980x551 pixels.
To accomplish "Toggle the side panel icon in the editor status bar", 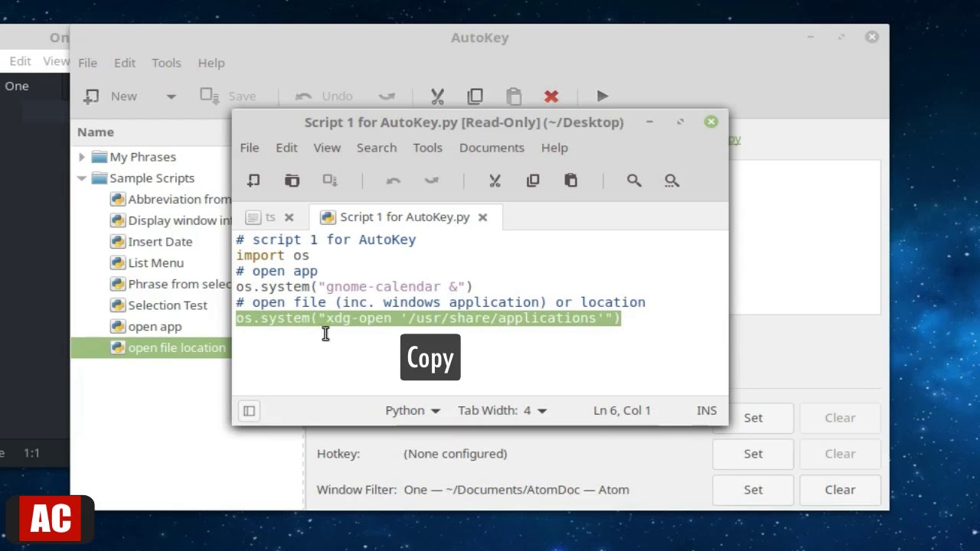I will coord(249,411).
